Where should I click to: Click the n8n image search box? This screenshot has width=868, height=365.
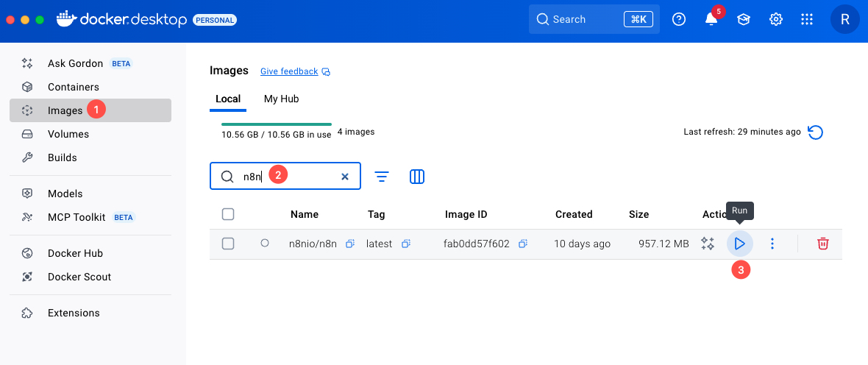point(285,176)
